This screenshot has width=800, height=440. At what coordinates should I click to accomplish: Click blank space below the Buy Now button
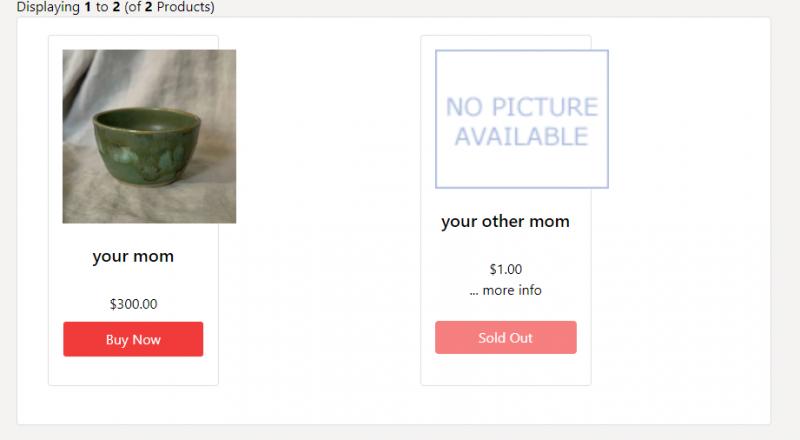pyautogui.click(x=133, y=371)
